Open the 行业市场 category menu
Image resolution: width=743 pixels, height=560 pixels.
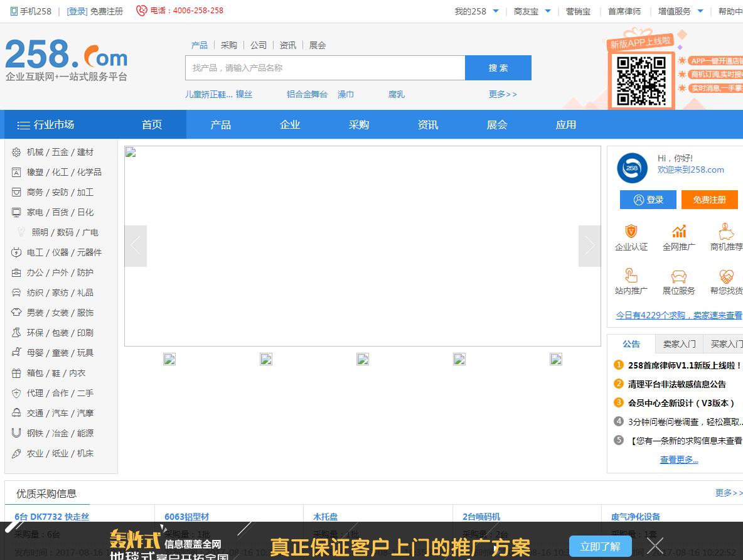(x=46, y=125)
